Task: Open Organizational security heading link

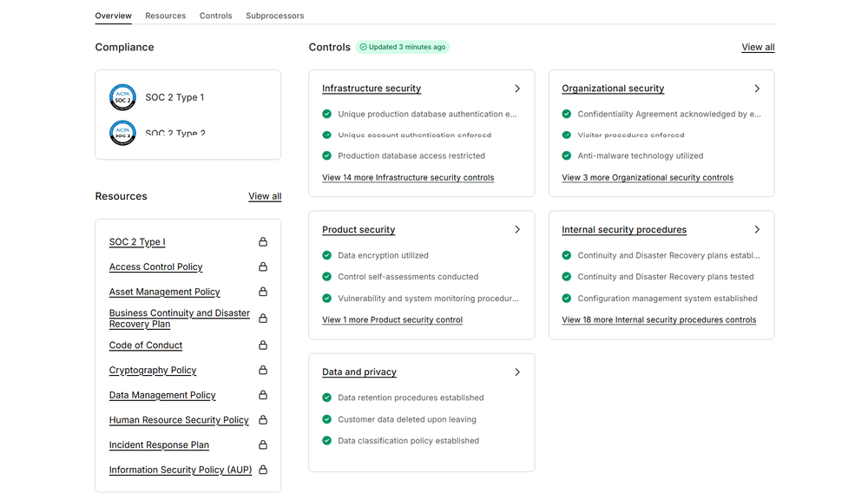Action: coord(613,88)
